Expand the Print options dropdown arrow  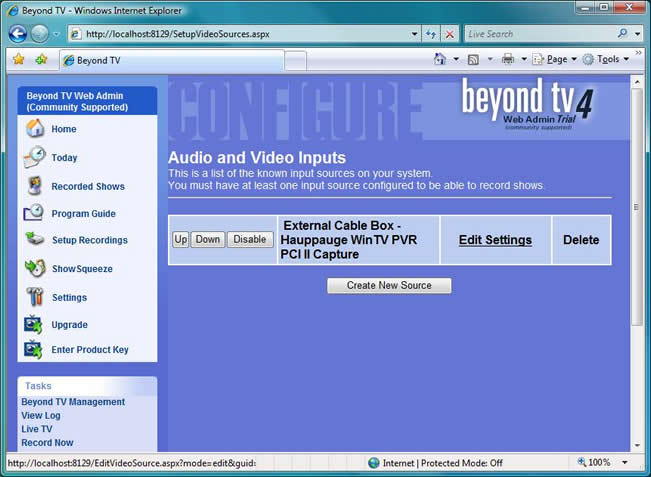point(524,59)
